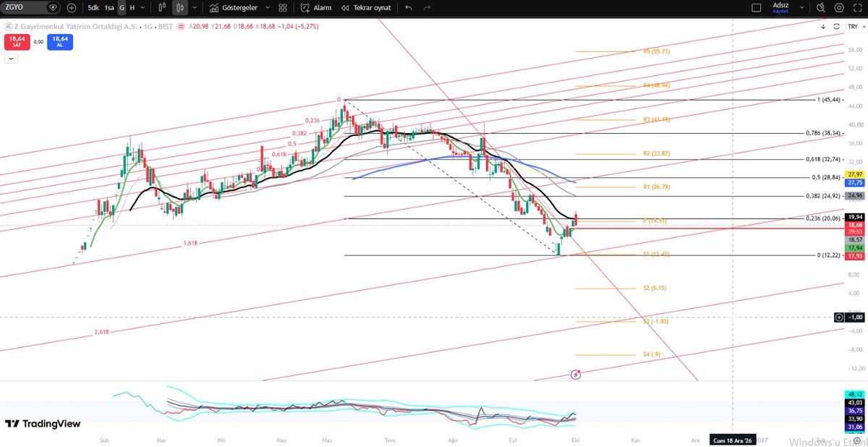Choose the candlestick chart type icon
The height and width of the screenshot is (447, 868).
click(180, 8)
